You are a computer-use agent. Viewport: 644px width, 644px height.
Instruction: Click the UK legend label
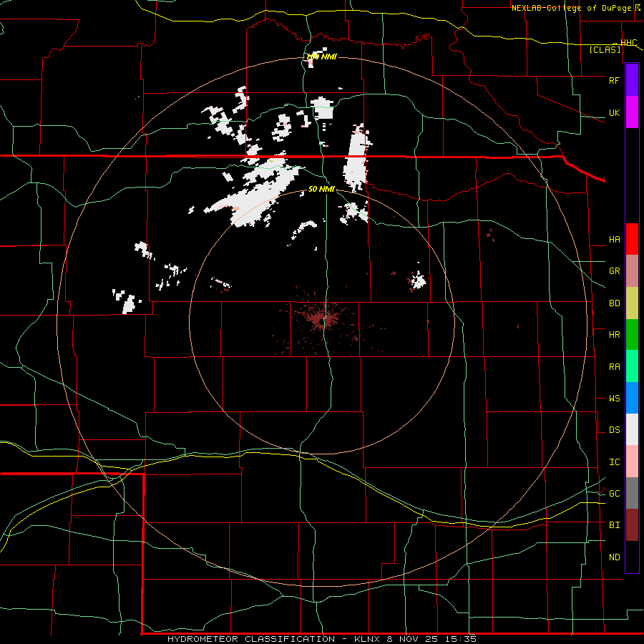point(614,113)
